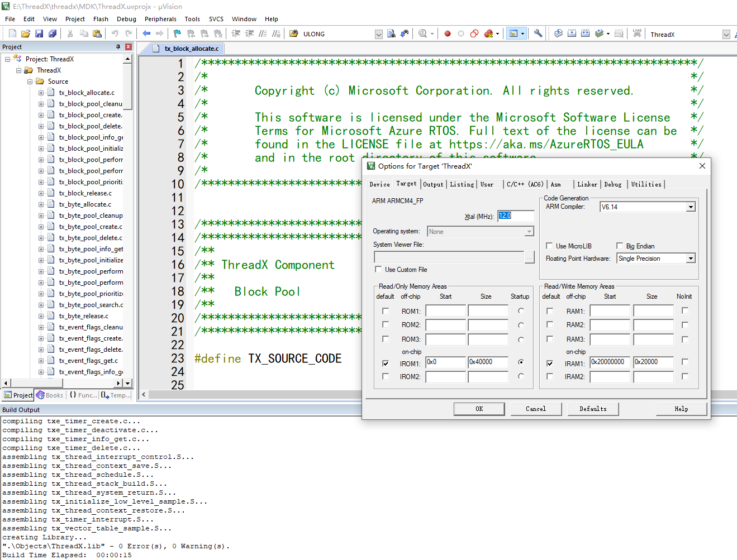The height and width of the screenshot is (560, 737).
Task: Expand tx_block_allocate.c in project tree
Action: click(41, 93)
